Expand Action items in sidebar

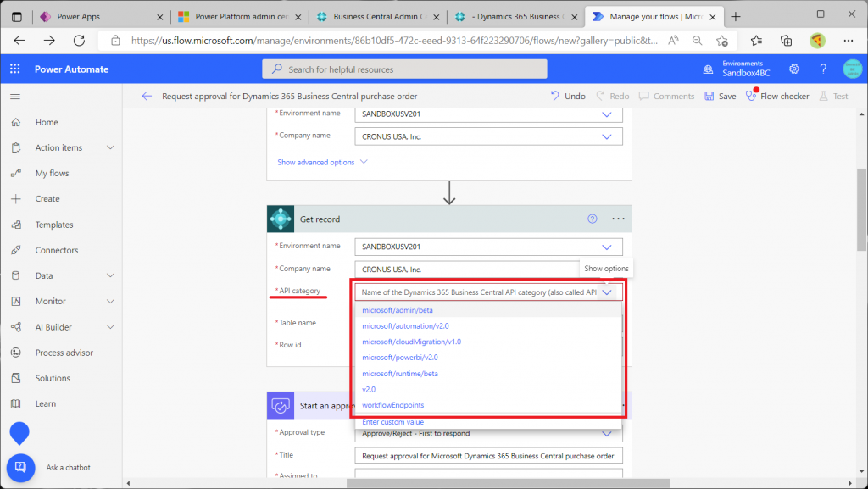click(110, 147)
